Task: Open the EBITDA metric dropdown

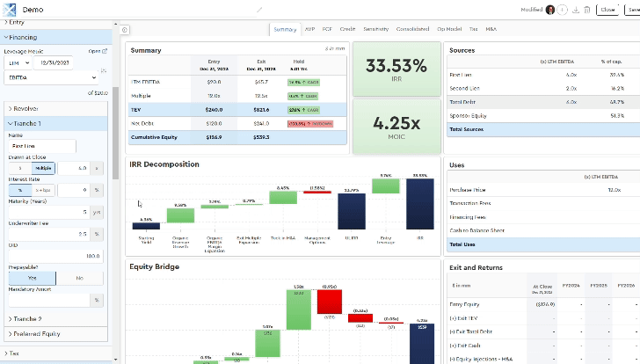Action: coord(51,77)
